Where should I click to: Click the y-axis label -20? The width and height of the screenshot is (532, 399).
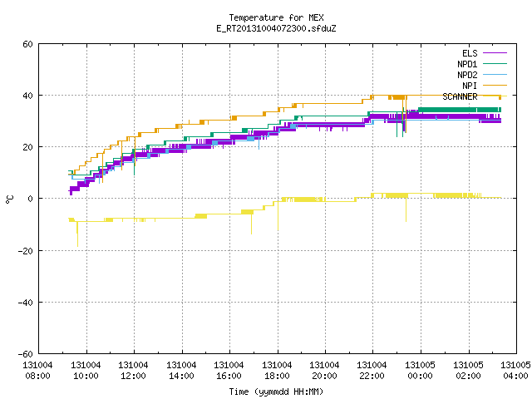click(x=26, y=251)
